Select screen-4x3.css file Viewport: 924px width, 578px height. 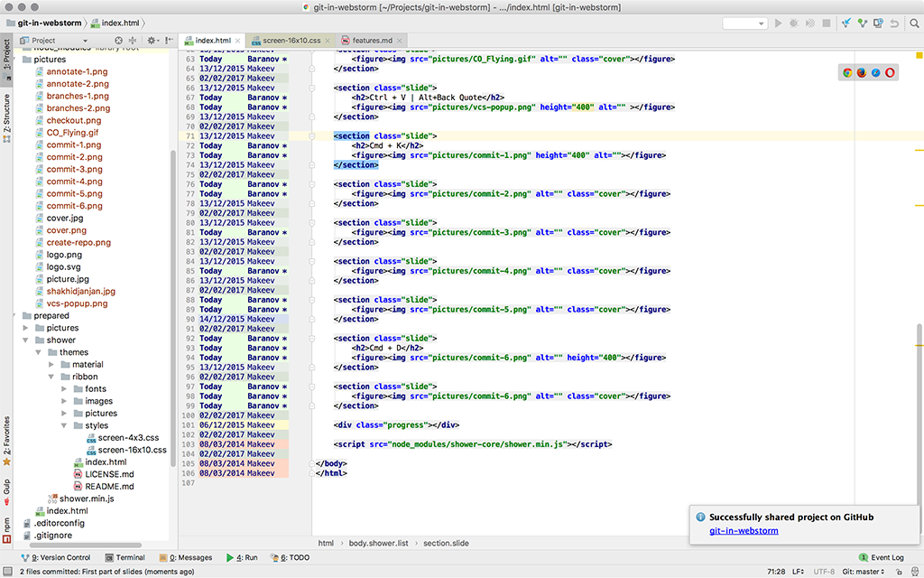[128, 438]
